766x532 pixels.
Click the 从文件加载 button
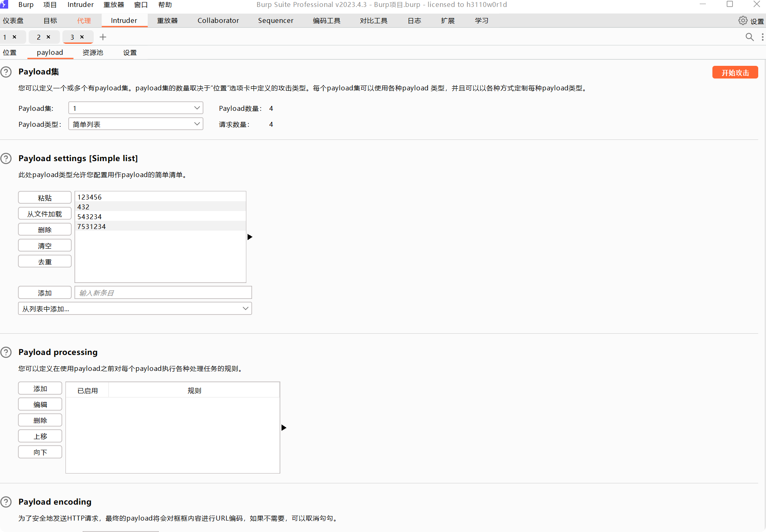[x=45, y=213]
